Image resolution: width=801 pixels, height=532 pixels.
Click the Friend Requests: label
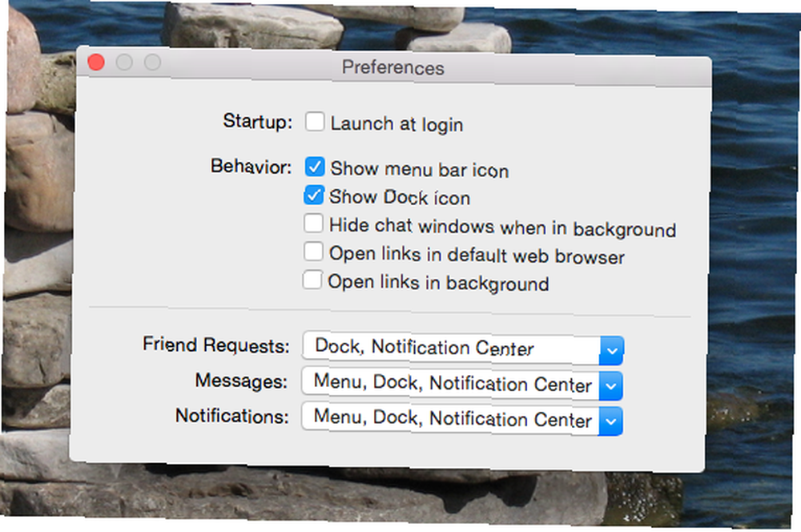point(215,345)
